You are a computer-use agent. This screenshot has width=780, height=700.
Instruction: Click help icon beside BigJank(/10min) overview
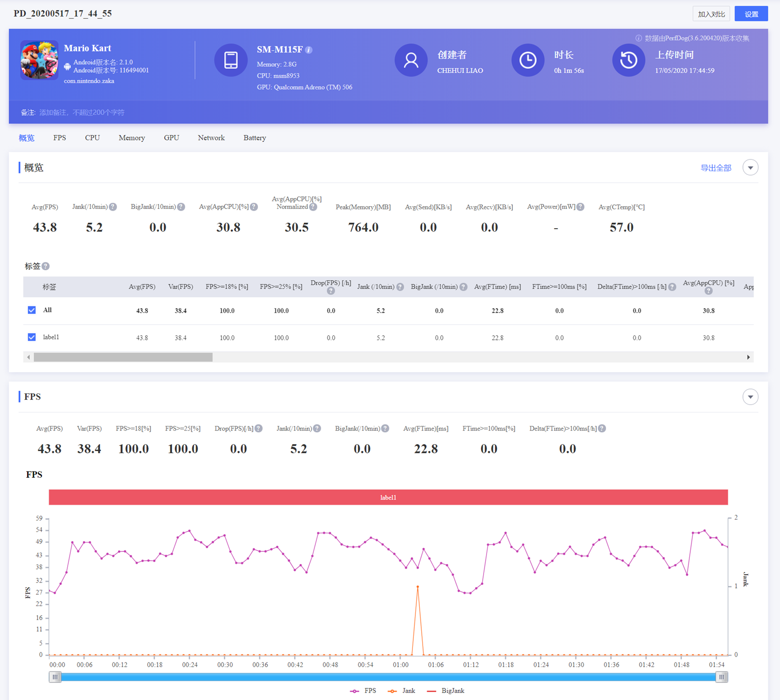coord(181,207)
